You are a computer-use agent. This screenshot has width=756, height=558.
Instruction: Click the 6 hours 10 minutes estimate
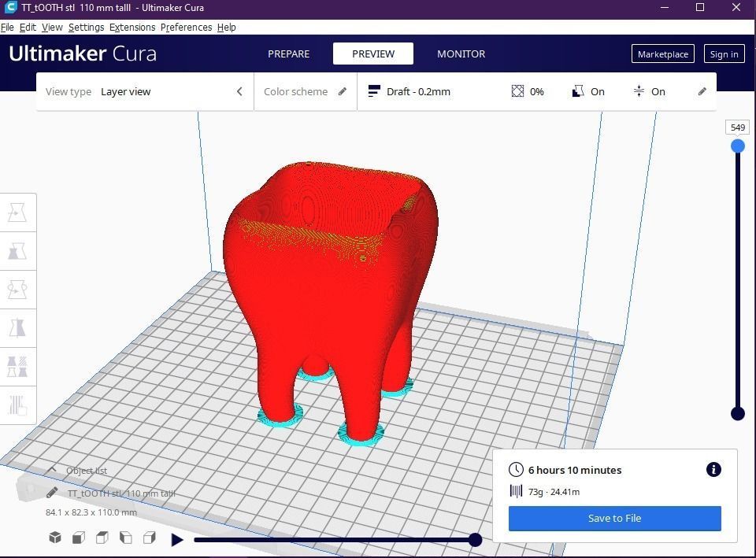click(575, 470)
